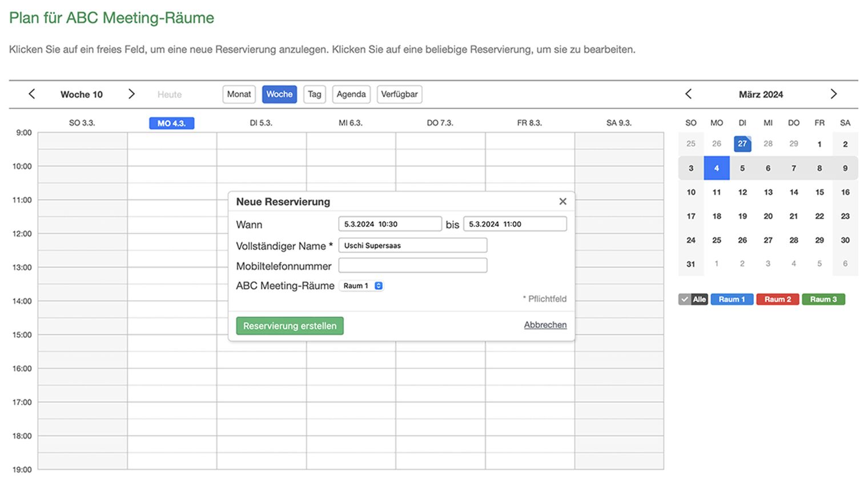
Task: Go to next week arrow beside Woche 10
Action: pos(131,94)
